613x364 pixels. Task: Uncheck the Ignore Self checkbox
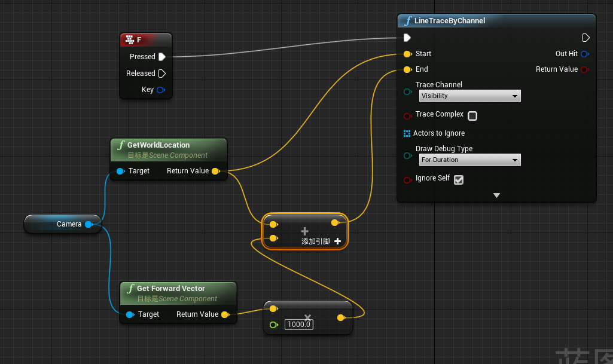pyautogui.click(x=458, y=179)
